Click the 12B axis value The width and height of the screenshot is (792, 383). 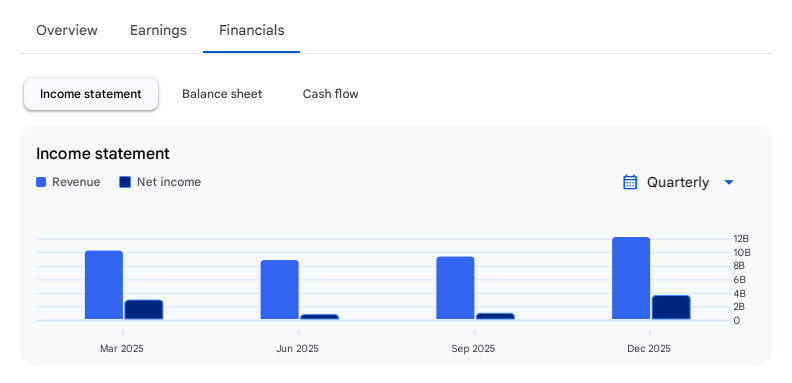point(741,238)
